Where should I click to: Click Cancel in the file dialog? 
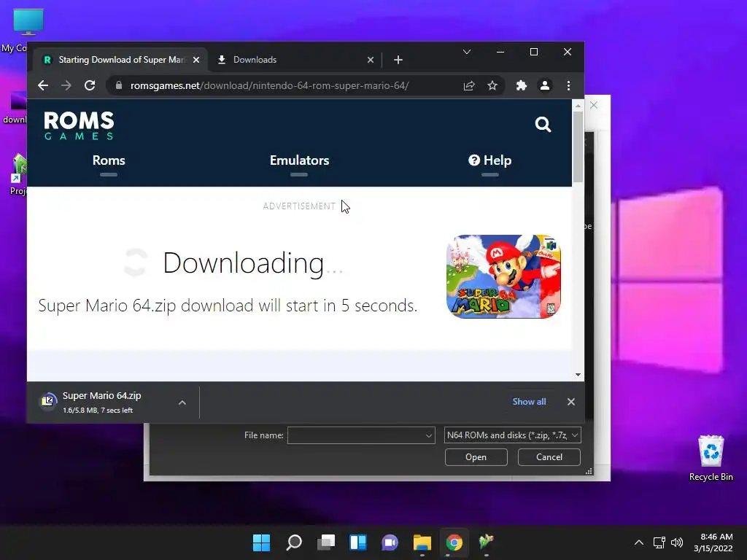click(549, 457)
